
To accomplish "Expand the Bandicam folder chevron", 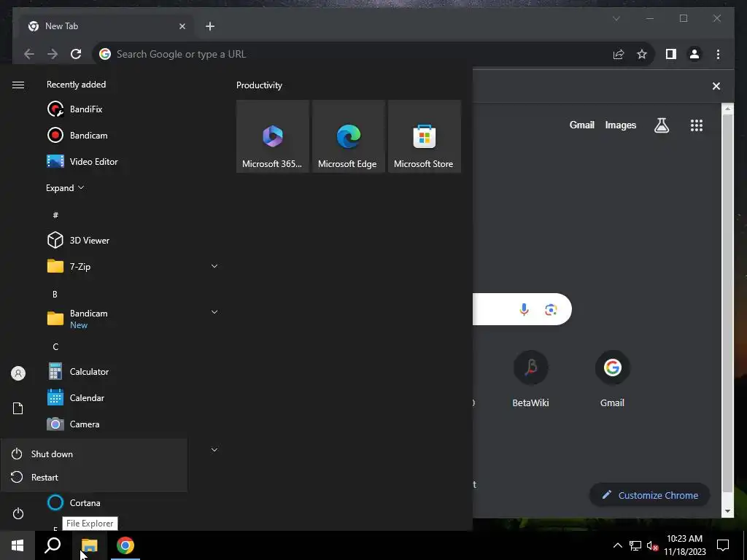I will coord(214,312).
